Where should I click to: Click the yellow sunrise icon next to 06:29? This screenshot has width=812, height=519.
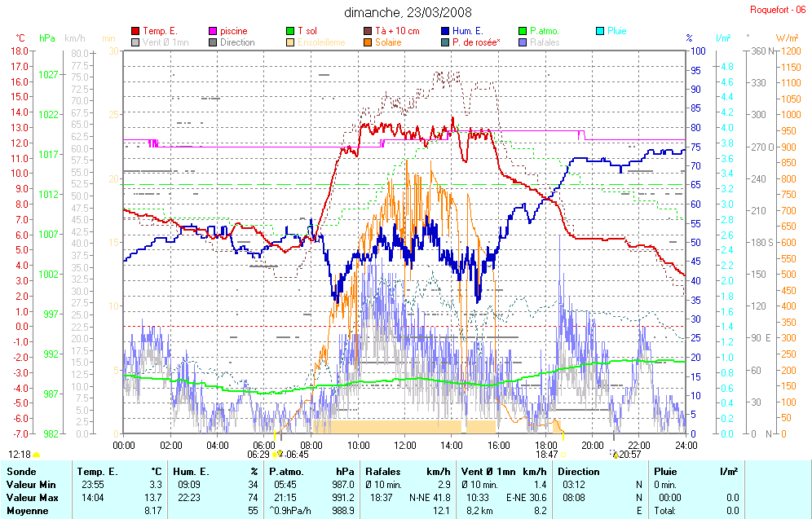pos(274,455)
